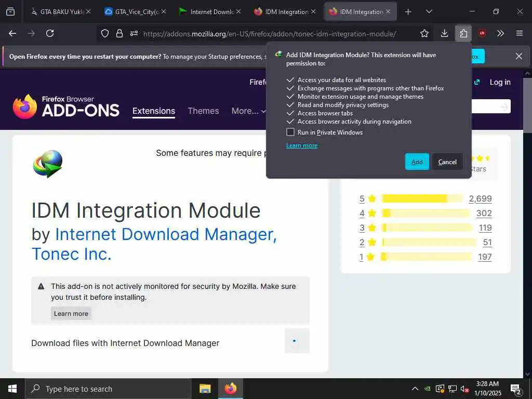Click the padlock site security icon
The image size is (532, 399).
119,33
